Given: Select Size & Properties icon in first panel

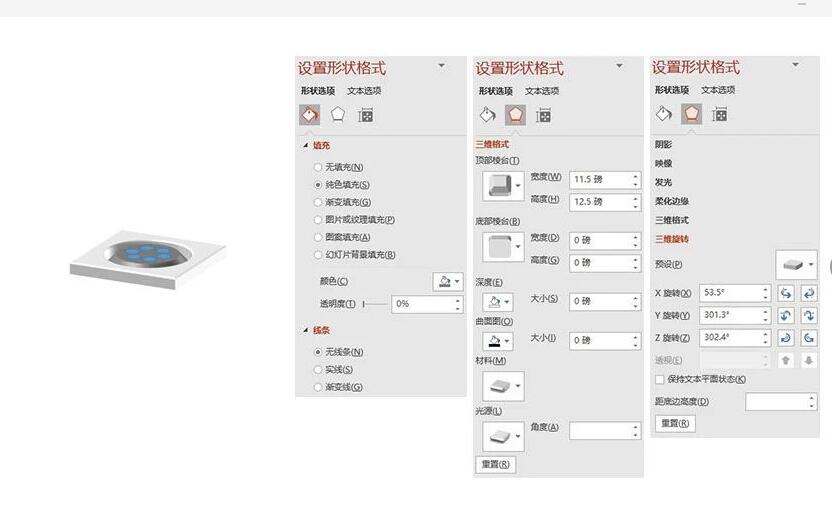Looking at the screenshot, I should [x=366, y=115].
